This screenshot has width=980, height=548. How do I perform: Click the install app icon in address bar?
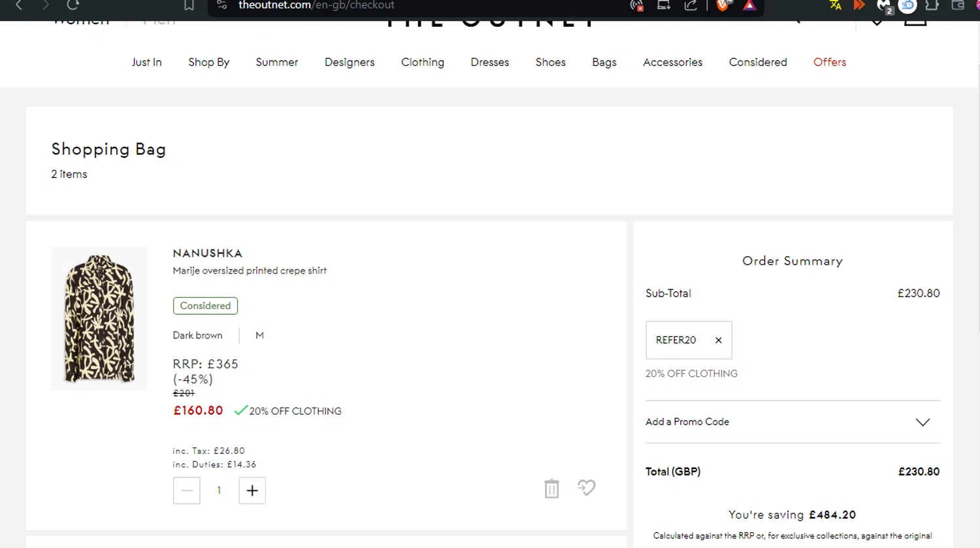click(664, 5)
